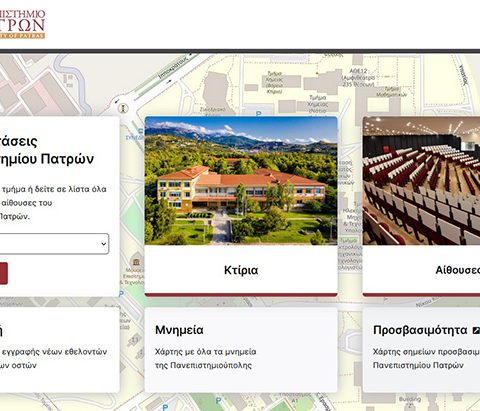
Task: Click the "Χάρτης με όλα τα μνημεία" text
Action: point(205,352)
